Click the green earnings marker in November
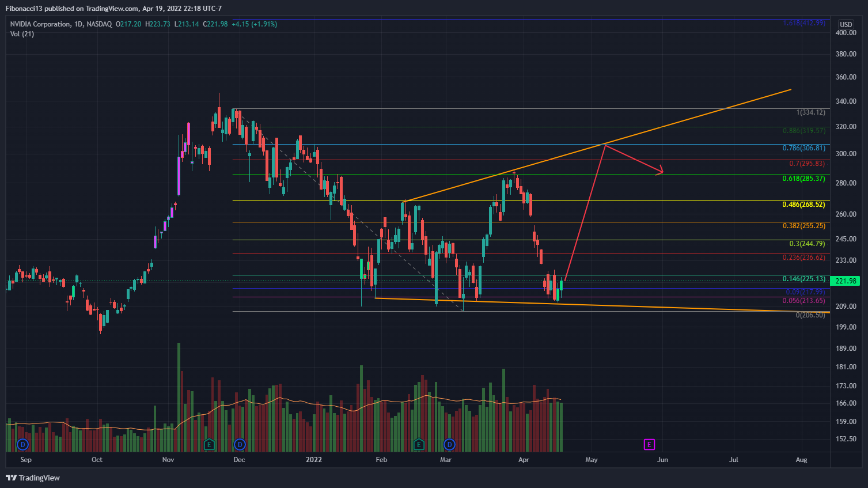This screenshot has height=488, width=868. click(209, 444)
